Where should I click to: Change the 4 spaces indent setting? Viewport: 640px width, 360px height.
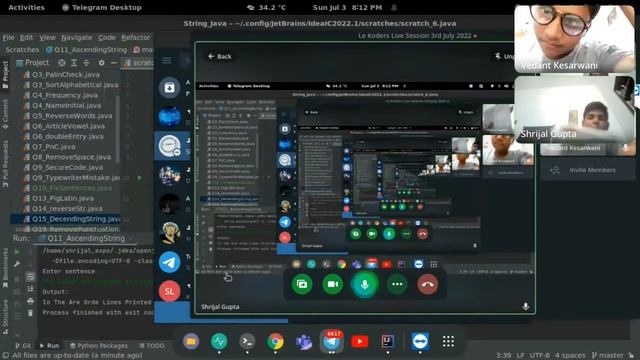click(570, 356)
